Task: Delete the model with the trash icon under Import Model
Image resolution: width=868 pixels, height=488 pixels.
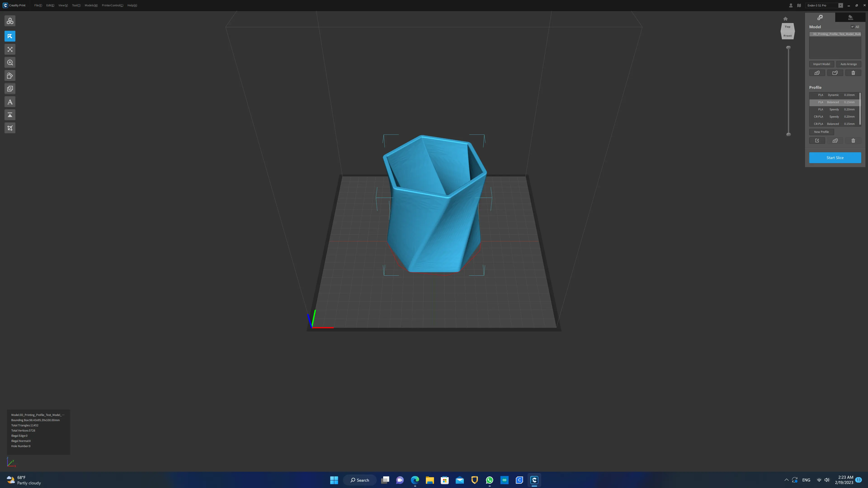Action: click(853, 73)
